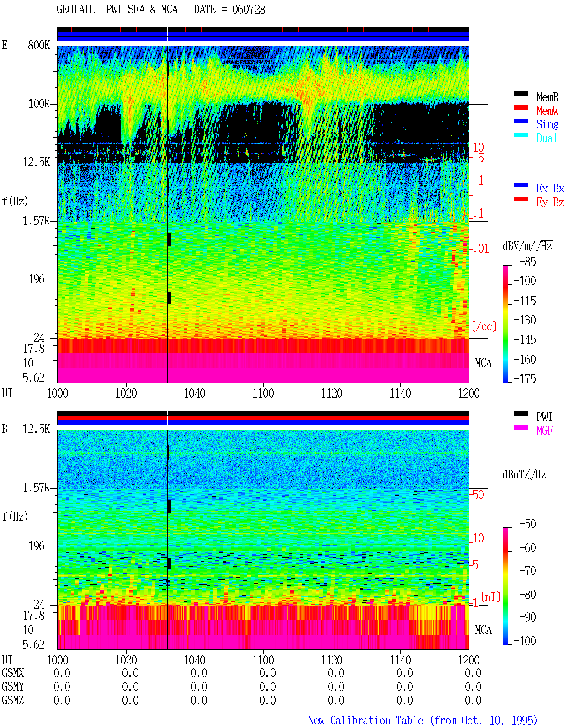The height and width of the screenshot is (728, 585).
Task: Click the 1.57K label on B panel
Action: click(x=37, y=488)
